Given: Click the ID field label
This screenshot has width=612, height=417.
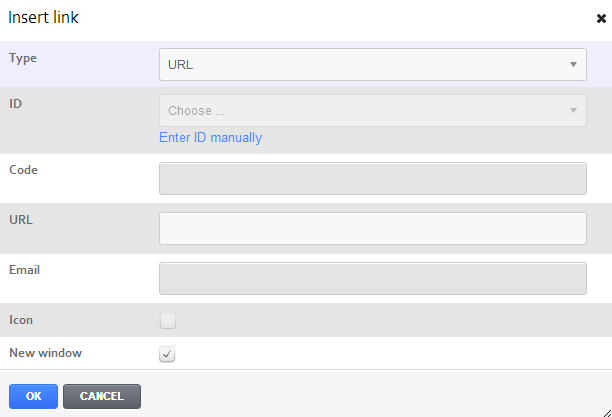Looking at the screenshot, I should [x=16, y=104].
